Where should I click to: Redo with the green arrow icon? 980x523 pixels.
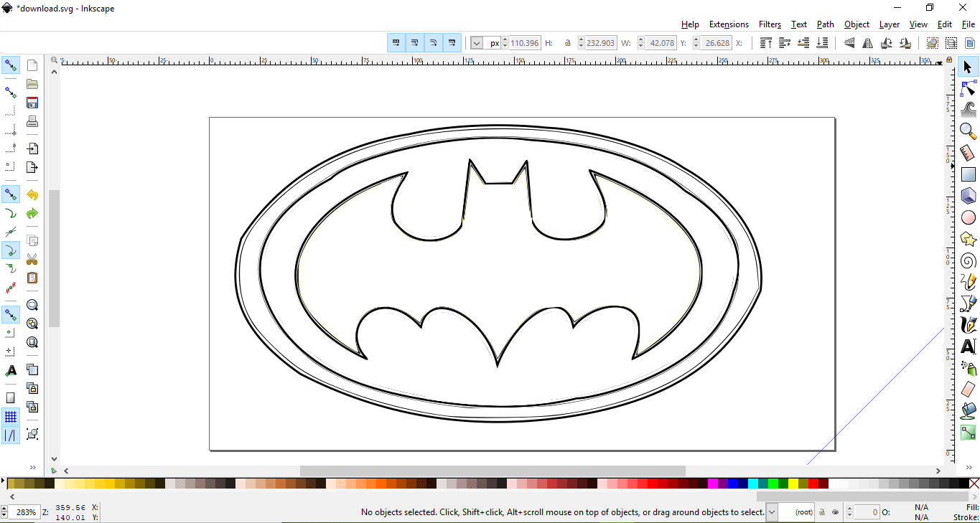click(32, 213)
